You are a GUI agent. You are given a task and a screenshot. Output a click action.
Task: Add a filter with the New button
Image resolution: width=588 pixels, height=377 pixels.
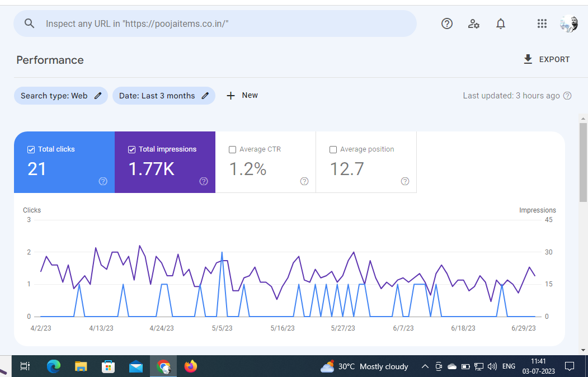click(242, 95)
